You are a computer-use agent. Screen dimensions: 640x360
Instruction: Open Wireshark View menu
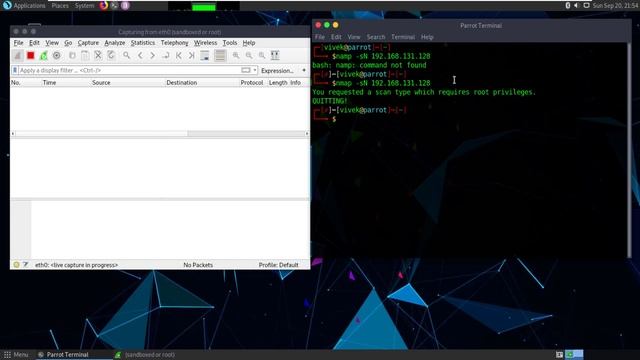coord(52,43)
